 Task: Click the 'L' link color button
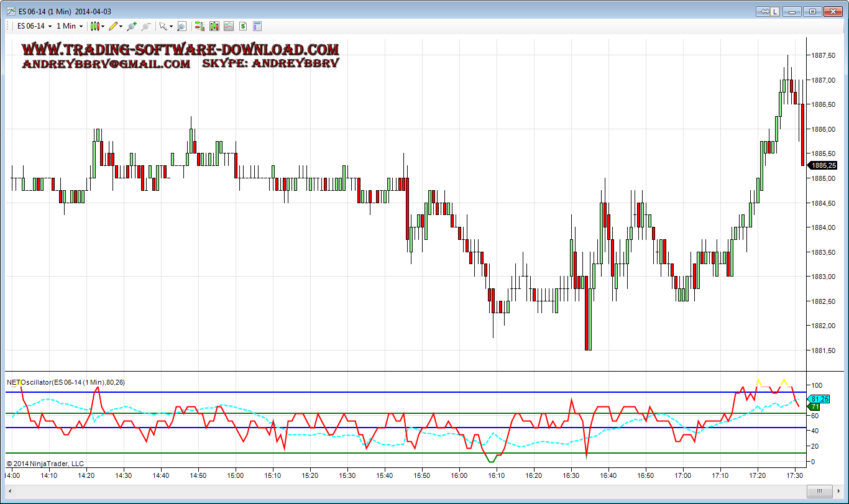click(x=775, y=11)
